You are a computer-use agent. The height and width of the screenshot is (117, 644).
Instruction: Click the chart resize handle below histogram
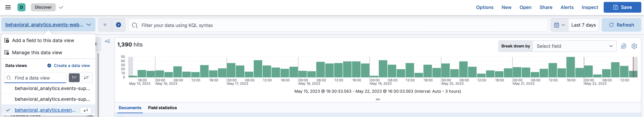tap(377, 100)
